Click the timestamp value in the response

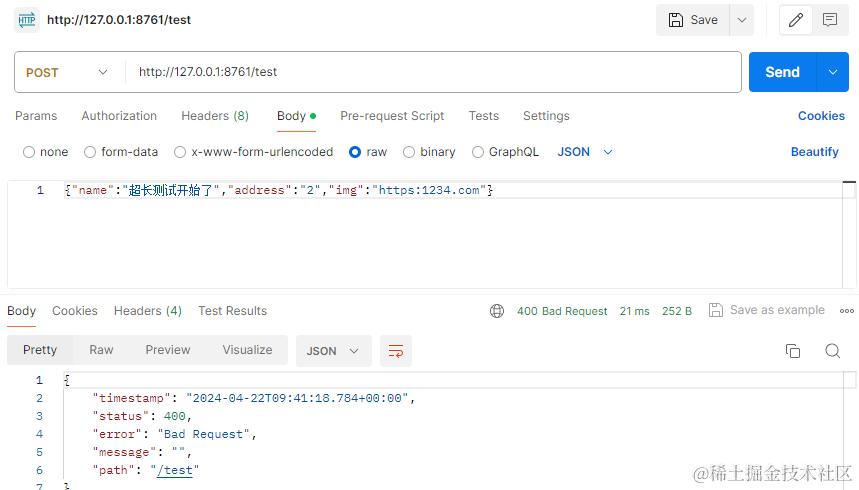pyautogui.click(x=297, y=398)
